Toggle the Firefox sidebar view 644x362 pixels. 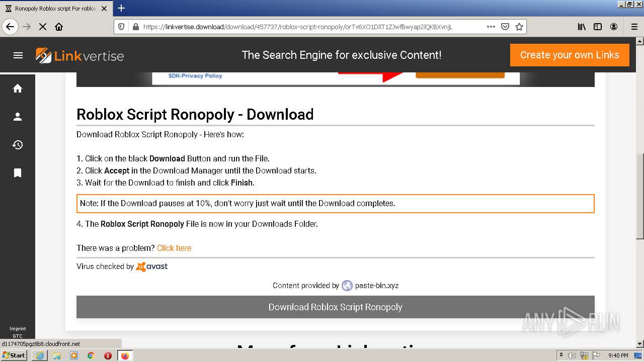pos(598,27)
